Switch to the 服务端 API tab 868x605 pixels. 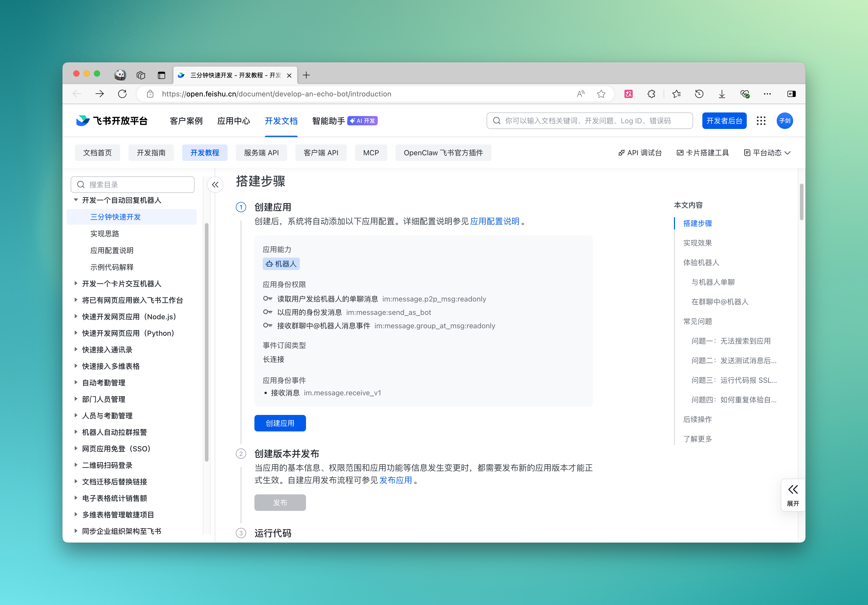pos(261,153)
